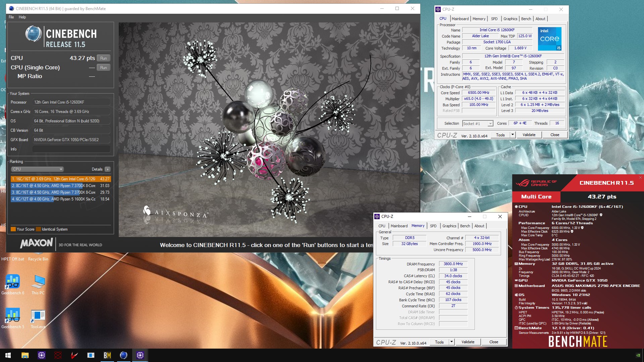Click the 3800.0 MHz DRAM Frequency value
Screen dimensions: 644x362
pyautogui.click(x=453, y=264)
